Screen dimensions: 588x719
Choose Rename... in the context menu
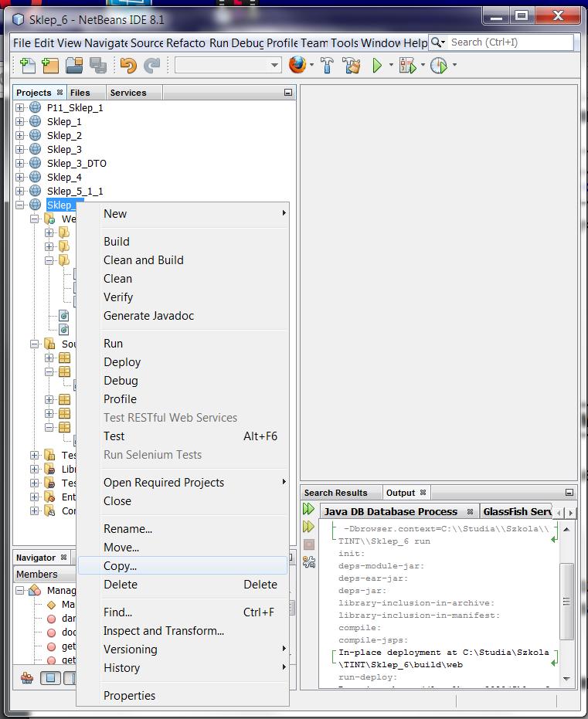pos(182,529)
